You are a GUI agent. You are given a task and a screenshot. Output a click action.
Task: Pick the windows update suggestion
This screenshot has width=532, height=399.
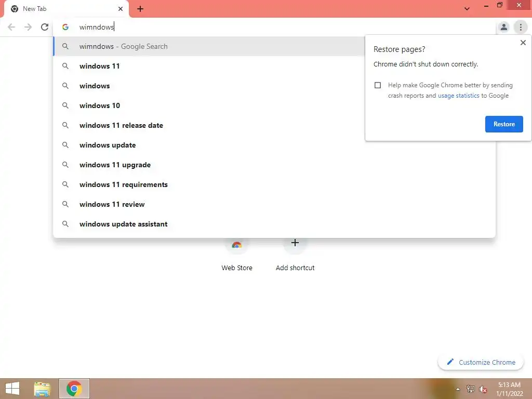coord(274,145)
